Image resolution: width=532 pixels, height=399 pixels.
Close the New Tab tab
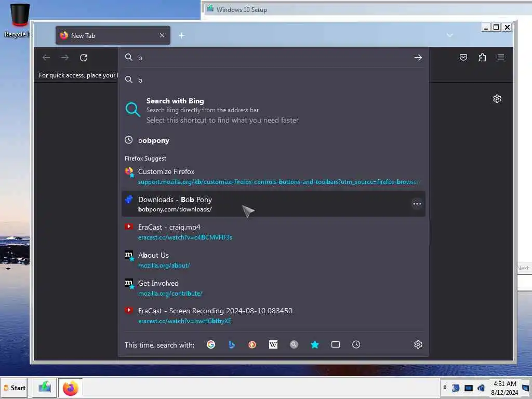[x=162, y=35]
